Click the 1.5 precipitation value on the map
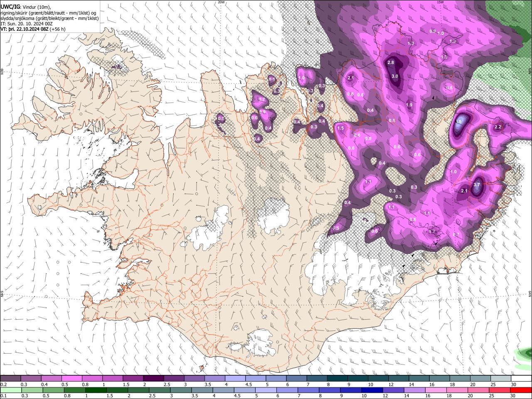This screenshot has width=532, height=399. pyautogui.click(x=340, y=128)
